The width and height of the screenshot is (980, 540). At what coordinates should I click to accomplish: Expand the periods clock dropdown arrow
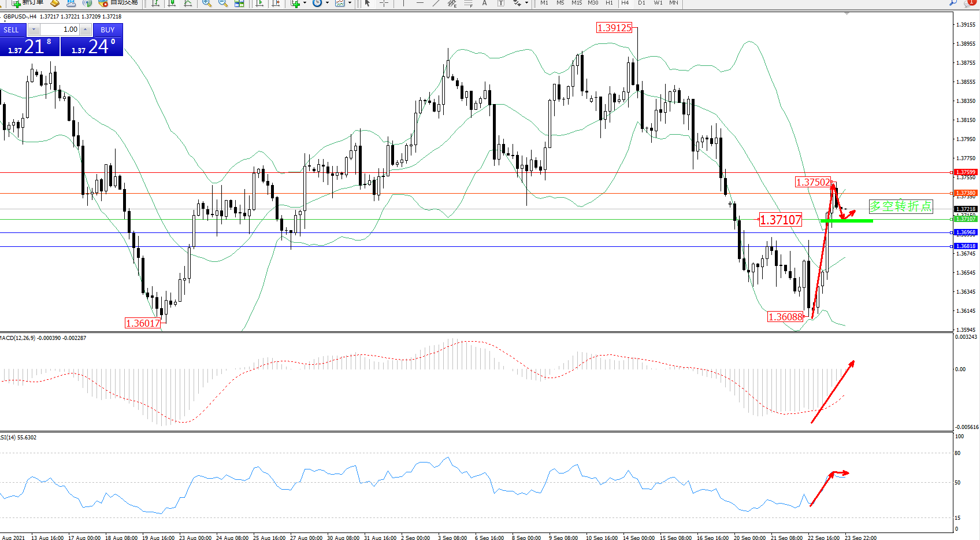point(327,3)
